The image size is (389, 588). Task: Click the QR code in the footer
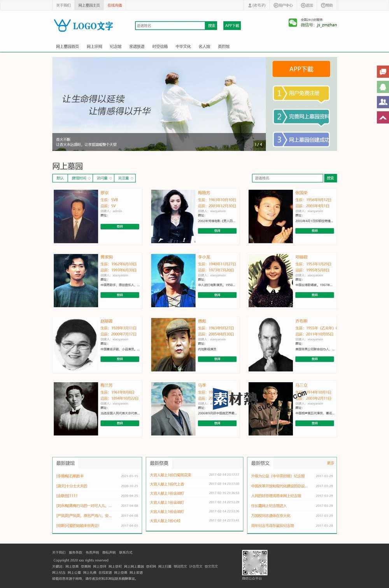point(254,562)
